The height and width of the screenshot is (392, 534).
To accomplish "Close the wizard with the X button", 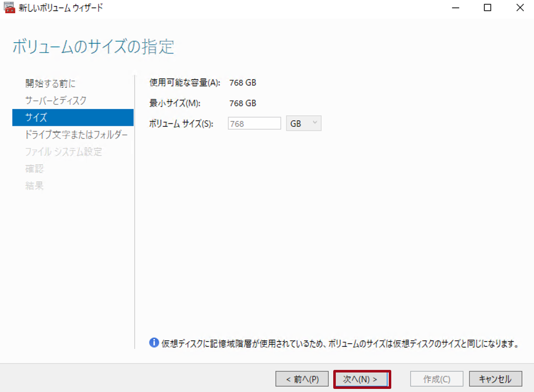I will pos(520,8).
